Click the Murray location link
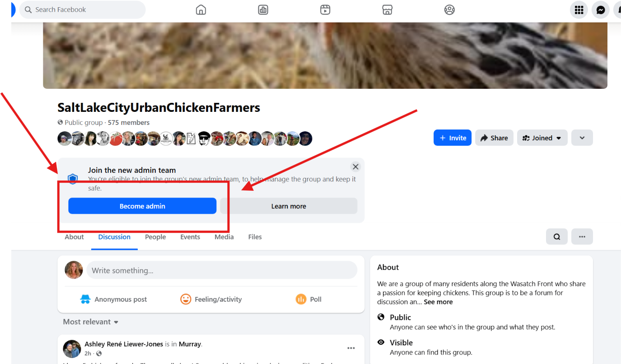This screenshot has height=364, width=621. [x=190, y=344]
